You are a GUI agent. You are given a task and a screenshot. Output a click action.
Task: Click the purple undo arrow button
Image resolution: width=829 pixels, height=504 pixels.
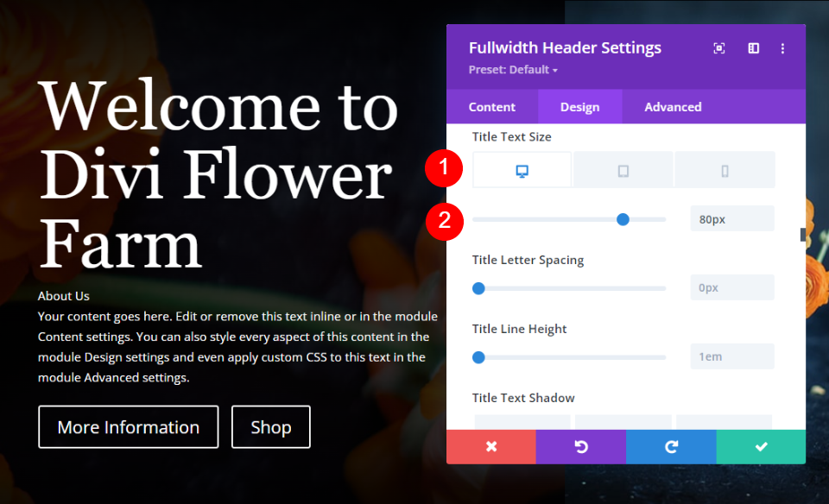(581, 447)
